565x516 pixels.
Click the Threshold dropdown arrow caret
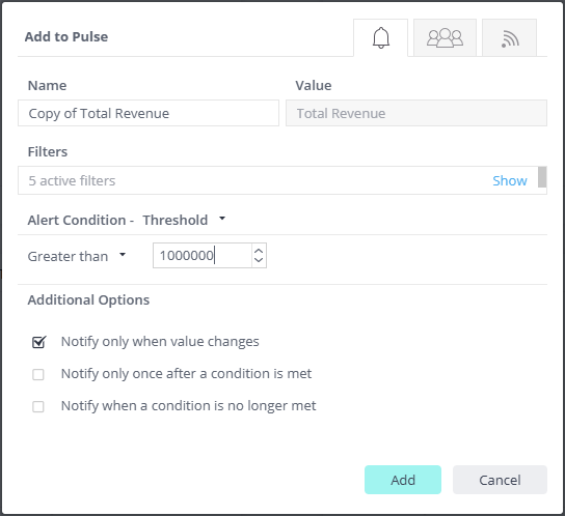(222, 218)
